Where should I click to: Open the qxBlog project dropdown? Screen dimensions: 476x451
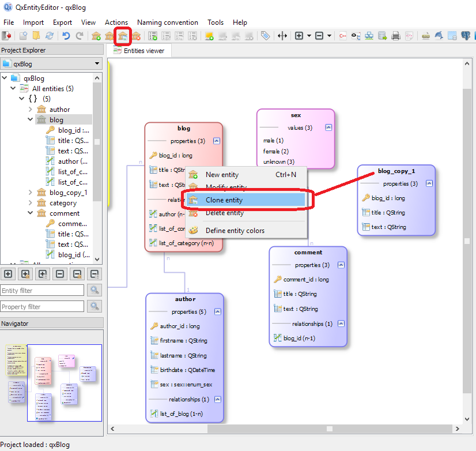pyautogui.click(x=96, y=64)
